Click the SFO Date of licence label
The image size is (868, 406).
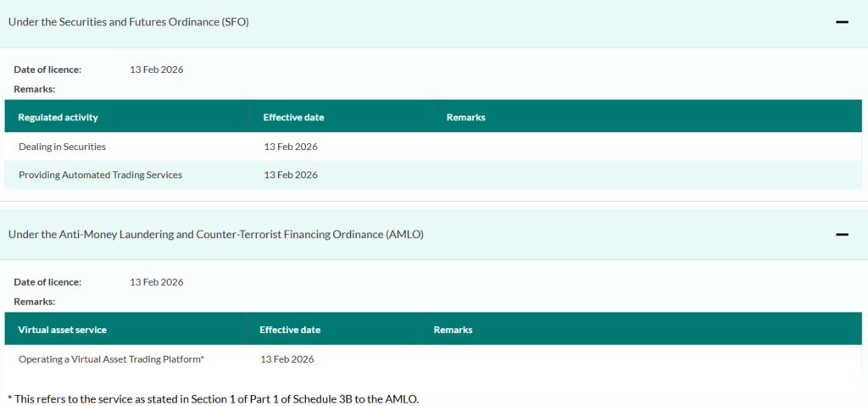47,70
